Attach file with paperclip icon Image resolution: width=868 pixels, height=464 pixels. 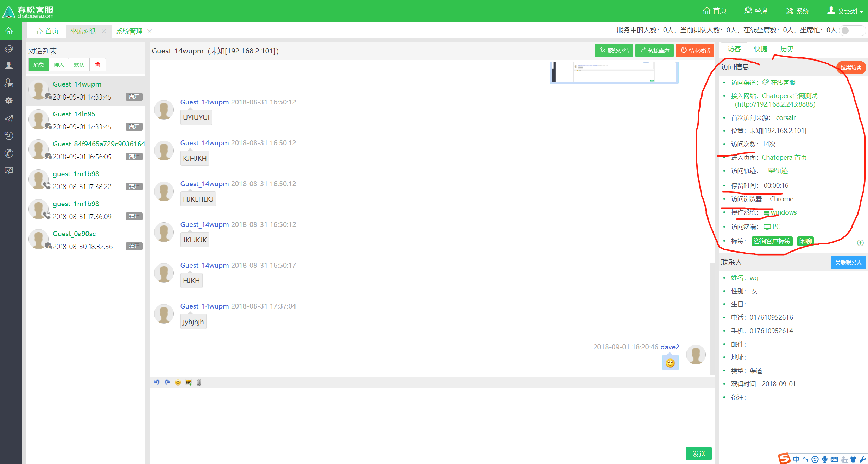199,382
